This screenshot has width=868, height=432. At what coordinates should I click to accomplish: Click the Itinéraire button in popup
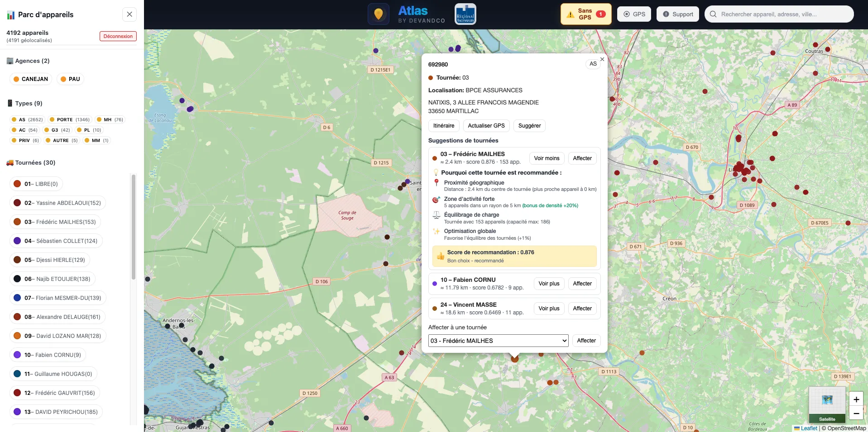(x=444, y=126)
